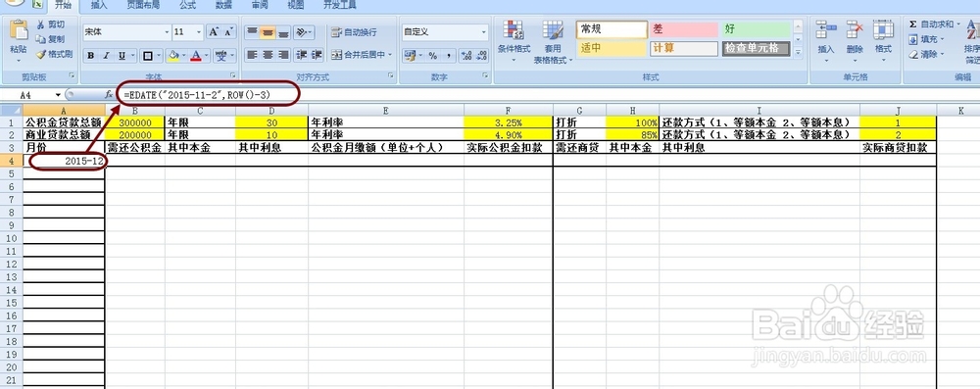Switch to the 插入 (Insert) tab

99,6
